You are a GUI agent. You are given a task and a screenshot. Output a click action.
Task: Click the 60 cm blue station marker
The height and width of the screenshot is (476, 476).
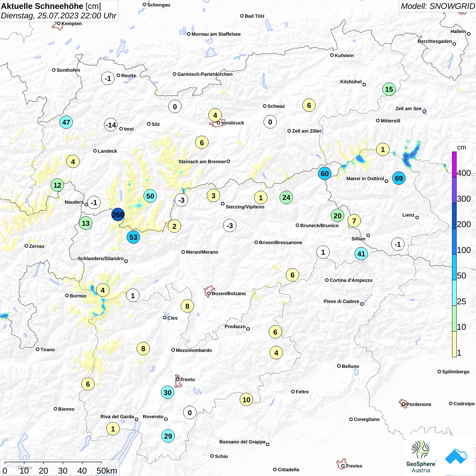325,174
